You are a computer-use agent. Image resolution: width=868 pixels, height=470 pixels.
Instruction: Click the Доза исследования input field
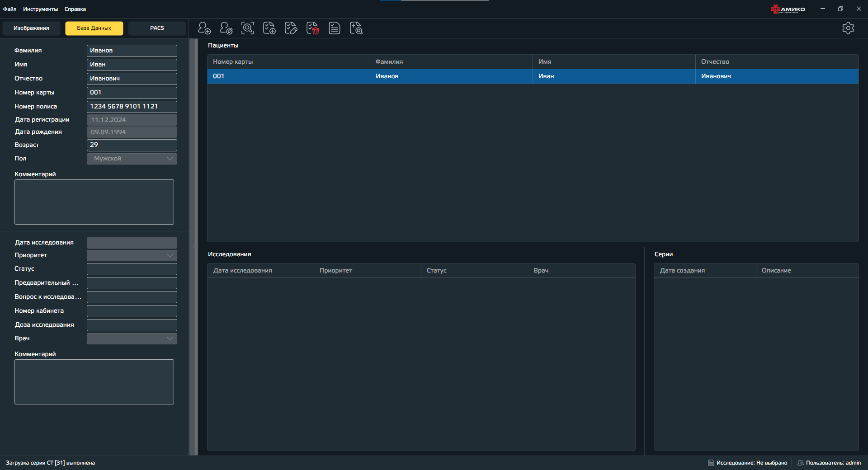[x=132, y=325]
